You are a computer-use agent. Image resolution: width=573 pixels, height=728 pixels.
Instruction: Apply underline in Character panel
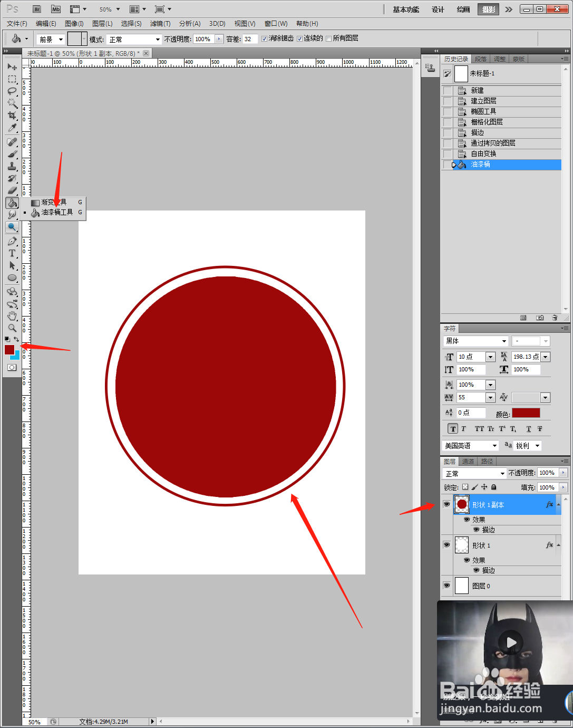(x=529, y=429)
